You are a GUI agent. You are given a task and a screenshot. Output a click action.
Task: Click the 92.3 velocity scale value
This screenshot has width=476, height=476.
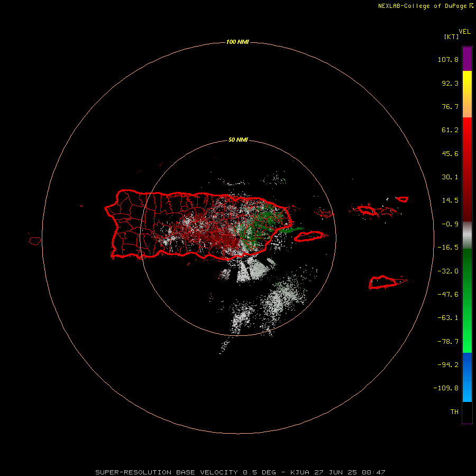pos(450,83)
